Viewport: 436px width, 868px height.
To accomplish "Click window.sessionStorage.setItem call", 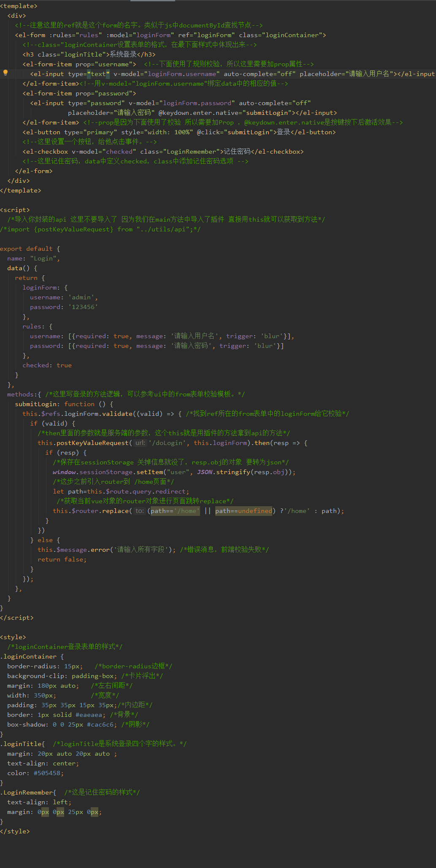I will 108,472.
